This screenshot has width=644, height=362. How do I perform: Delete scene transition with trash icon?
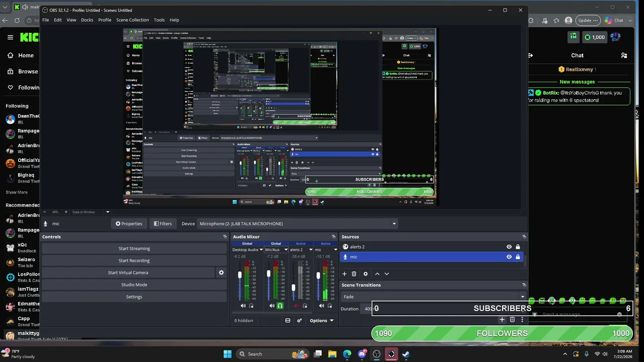(x=512, y=320)
